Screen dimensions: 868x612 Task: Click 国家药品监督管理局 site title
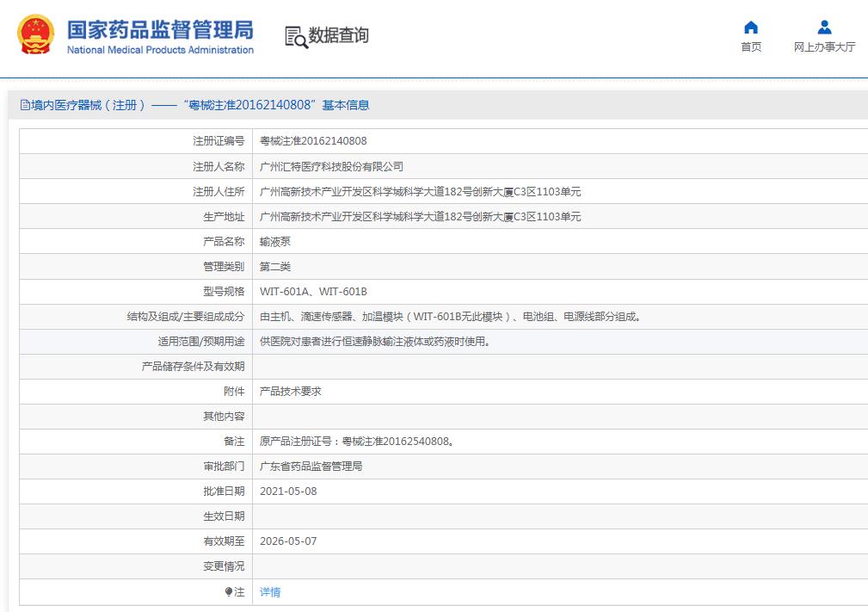tap(160, 30)
